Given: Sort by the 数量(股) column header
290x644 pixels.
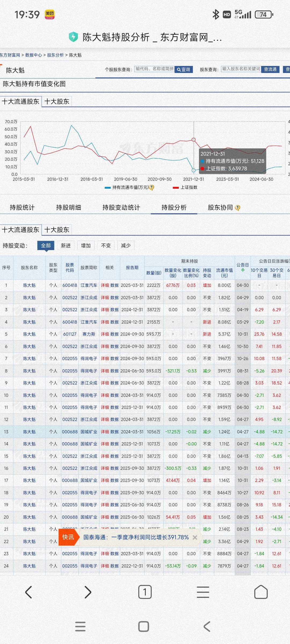Looking at the screenshot, I should click(x=154, y=273).
